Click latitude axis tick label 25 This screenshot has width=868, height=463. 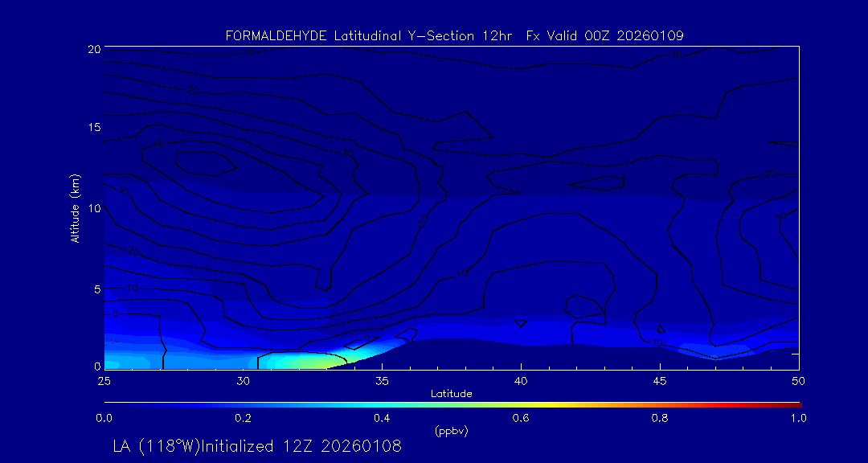tap(104, 381)
